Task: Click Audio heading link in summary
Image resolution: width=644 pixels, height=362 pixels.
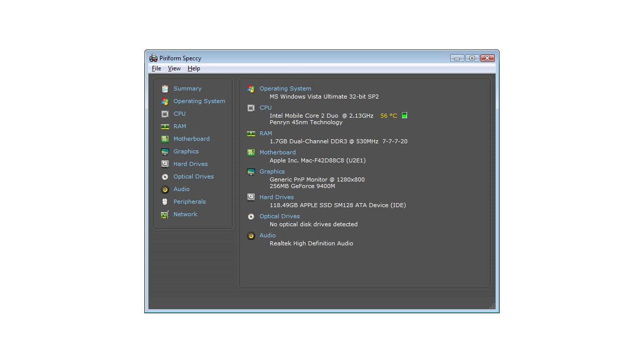Action: [267, 235]
